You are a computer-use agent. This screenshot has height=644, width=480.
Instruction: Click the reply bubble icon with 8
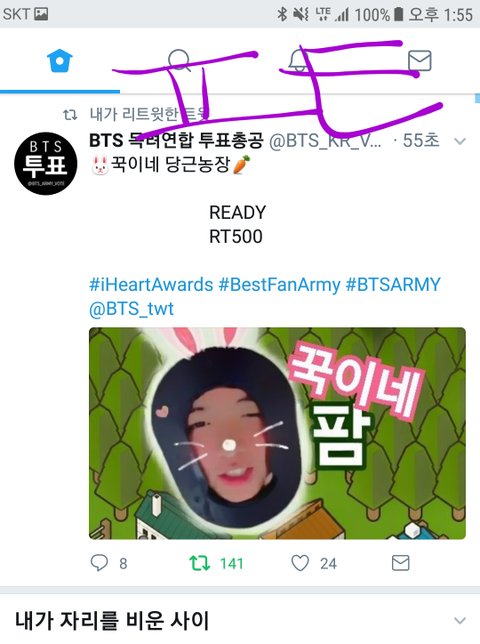pyautogui.click(x=99, y=563)
